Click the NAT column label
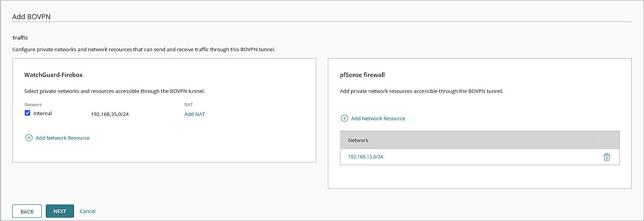The width and height of the screenshot is (644, 221). 189,104
